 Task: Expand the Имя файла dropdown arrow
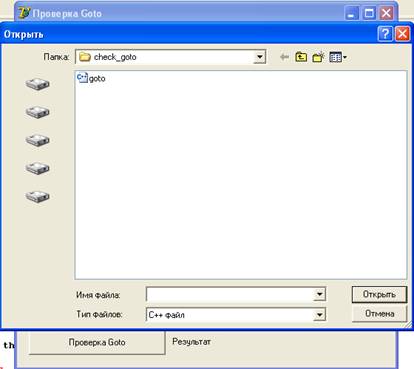pyautogui.click(x=319, y=294)
